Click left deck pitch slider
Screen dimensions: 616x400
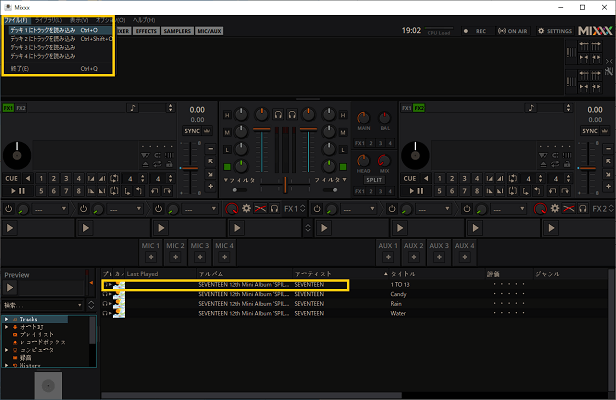click(x=190, y=168)
